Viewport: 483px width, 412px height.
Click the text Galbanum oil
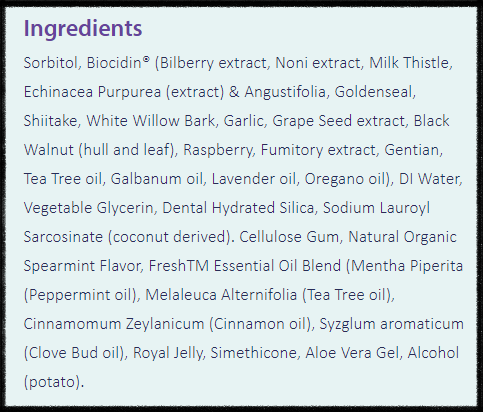pos(156,179)
